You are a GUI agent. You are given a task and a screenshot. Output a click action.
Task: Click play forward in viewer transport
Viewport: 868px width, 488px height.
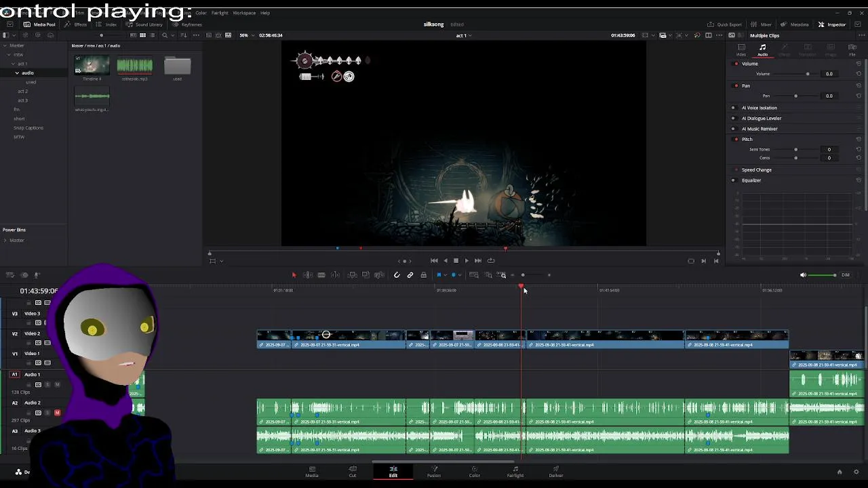click(467, 261)
